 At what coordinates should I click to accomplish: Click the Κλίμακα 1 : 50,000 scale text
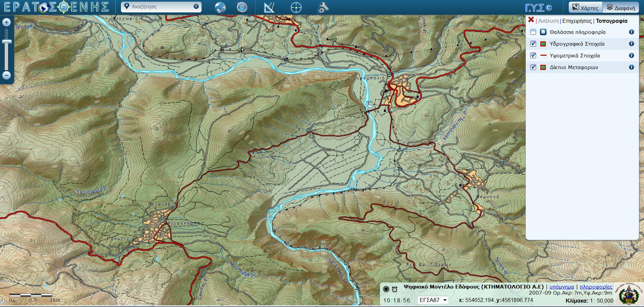tap(589, 301)
